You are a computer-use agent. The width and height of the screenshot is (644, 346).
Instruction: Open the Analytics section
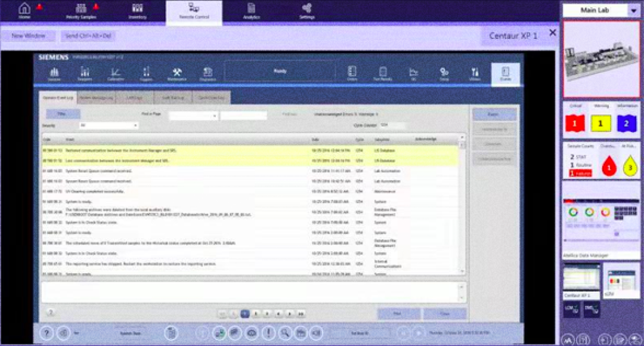click(251, 10)
